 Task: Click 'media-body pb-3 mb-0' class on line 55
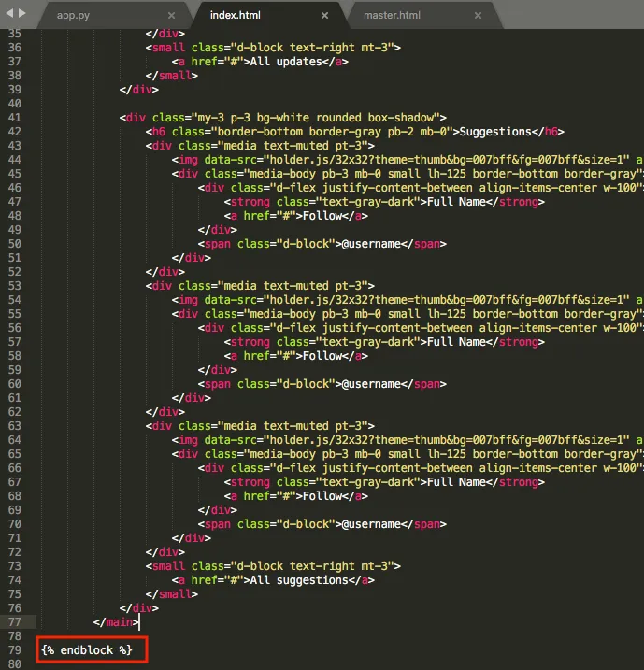pos(315,314)
